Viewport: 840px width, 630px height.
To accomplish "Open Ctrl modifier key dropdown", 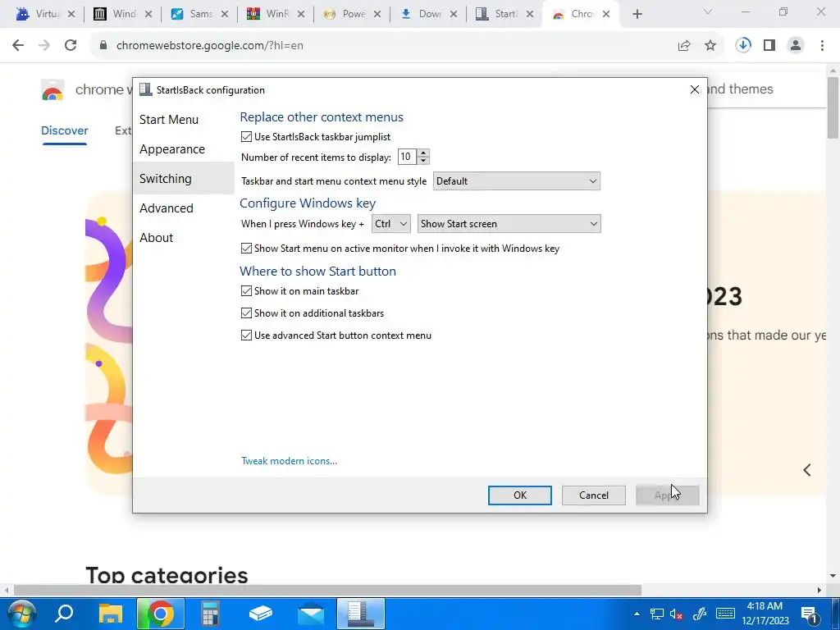I will click(x=391, y=224).
